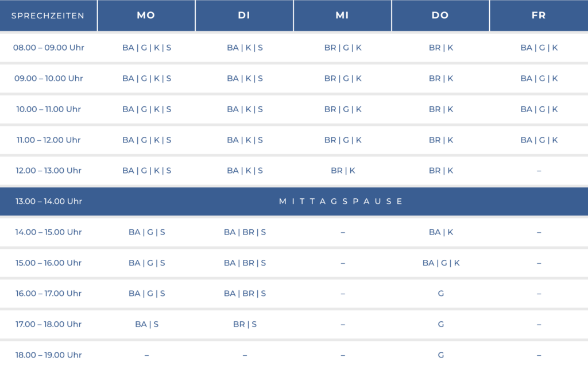Image resolution: width=588 pixels, height=369 pixels.
Task: Select the FR column header
Action: (539, 16)
